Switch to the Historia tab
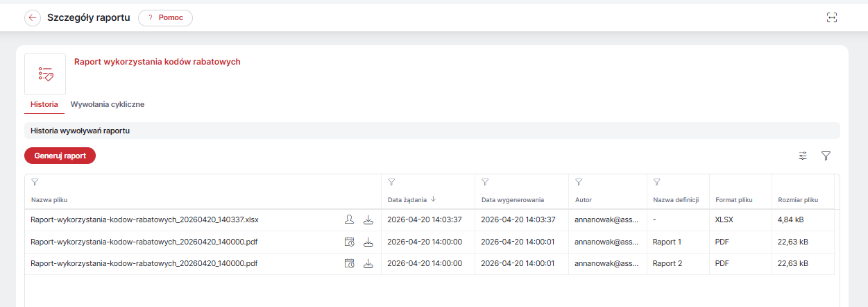 coord(44,104)
